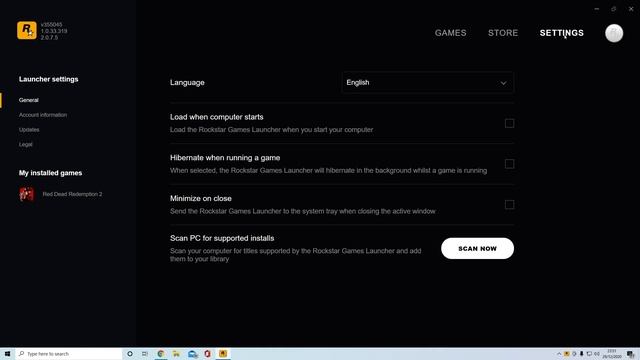Image resolution: width=640 pixels, height=360 pixels.
Task: Click the Rockstar Games logo icon
Action: pyautogui.click(x=27, y=31)
